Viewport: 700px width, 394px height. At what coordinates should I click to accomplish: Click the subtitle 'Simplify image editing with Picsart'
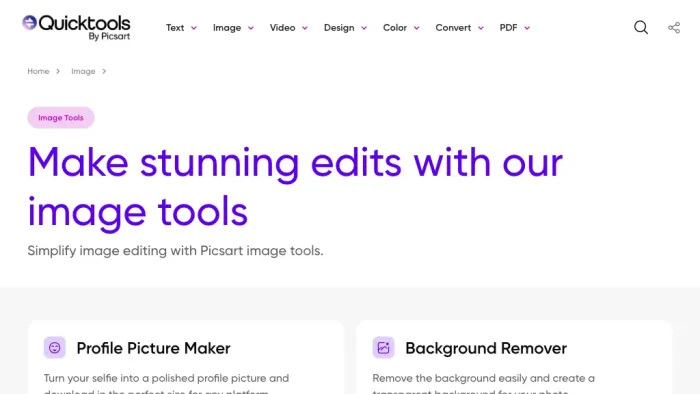[135, 251]
